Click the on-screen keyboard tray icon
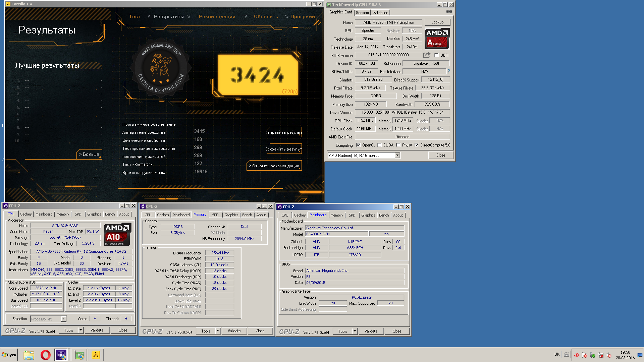This screenshot has width=644, height=362. 567,354
